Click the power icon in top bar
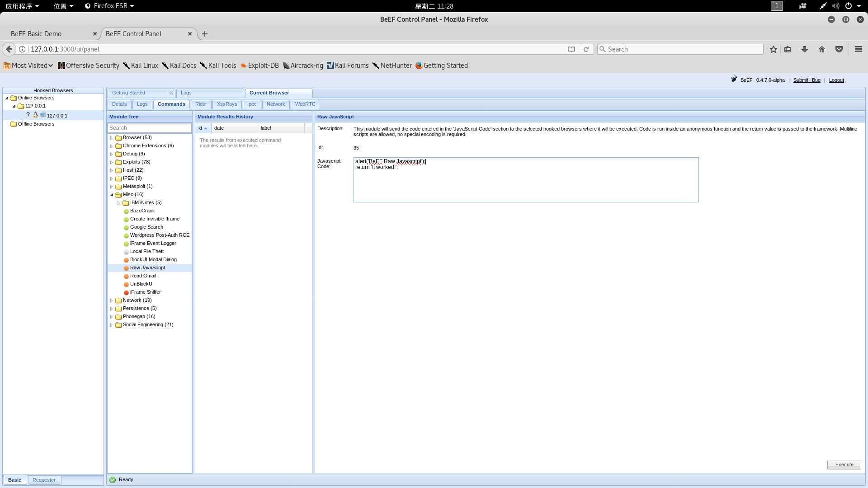The height and width of the screenshot is (488, 868). [849, 6]
